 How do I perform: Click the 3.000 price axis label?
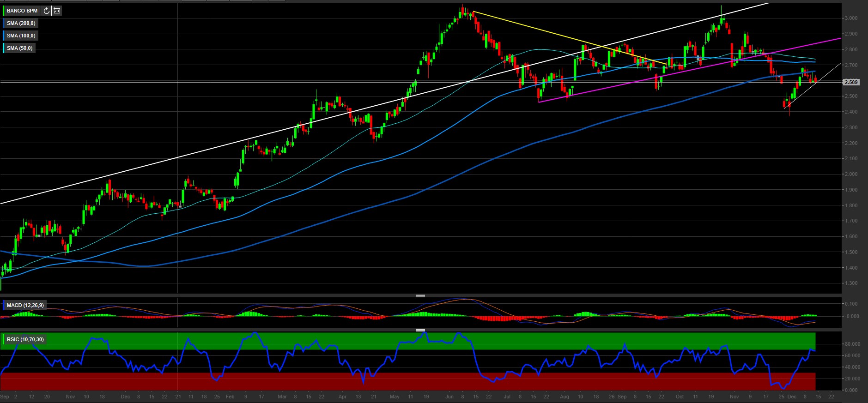pos(851,18)
